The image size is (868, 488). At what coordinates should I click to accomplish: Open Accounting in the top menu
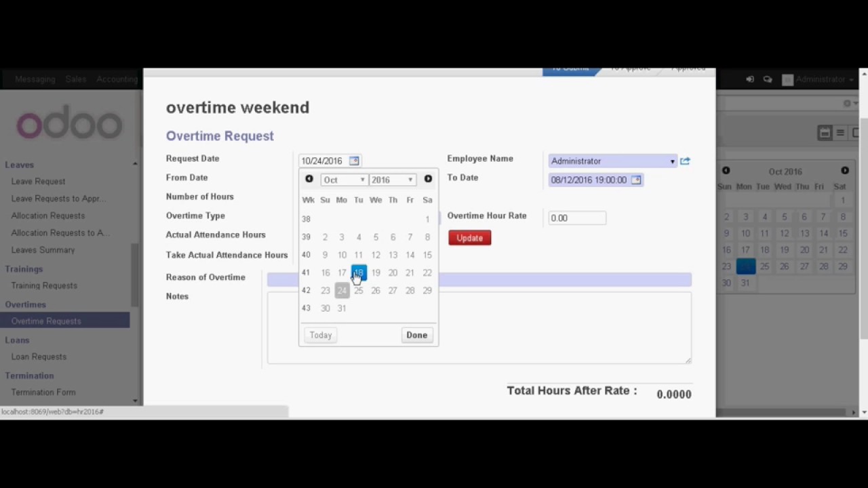coord(117,79)
